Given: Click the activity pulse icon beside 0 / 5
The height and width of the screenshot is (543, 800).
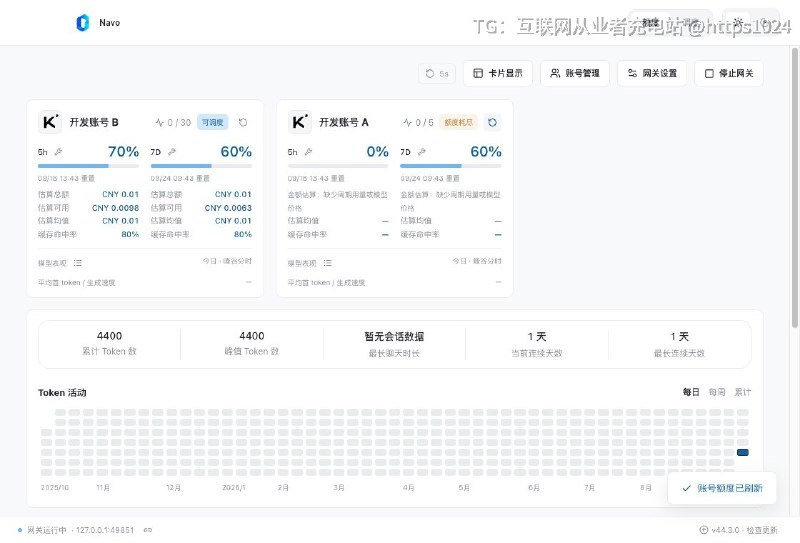Looking at the screenshot, I should pos(407,122).
